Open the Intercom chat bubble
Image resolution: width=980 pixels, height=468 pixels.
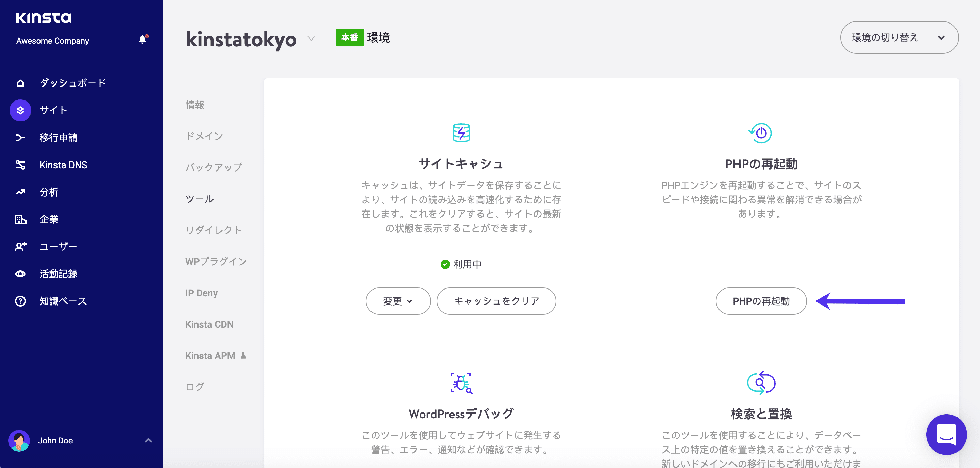coord(947,435)
